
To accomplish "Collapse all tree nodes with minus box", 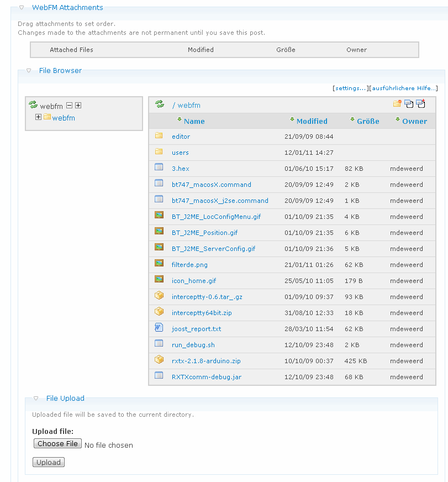I will [70, 106].
